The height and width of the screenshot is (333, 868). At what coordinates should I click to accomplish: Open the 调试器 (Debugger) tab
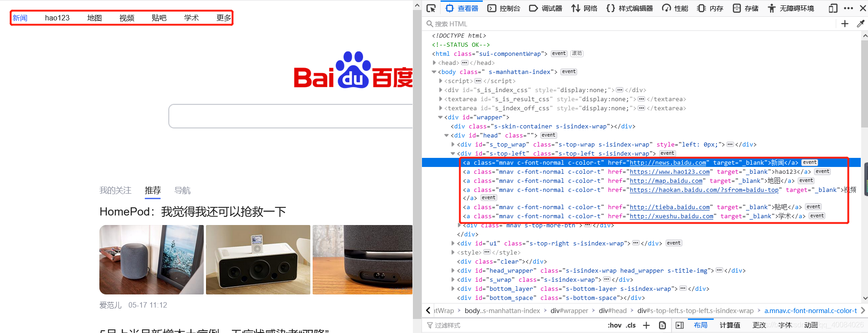pos(546,8)
